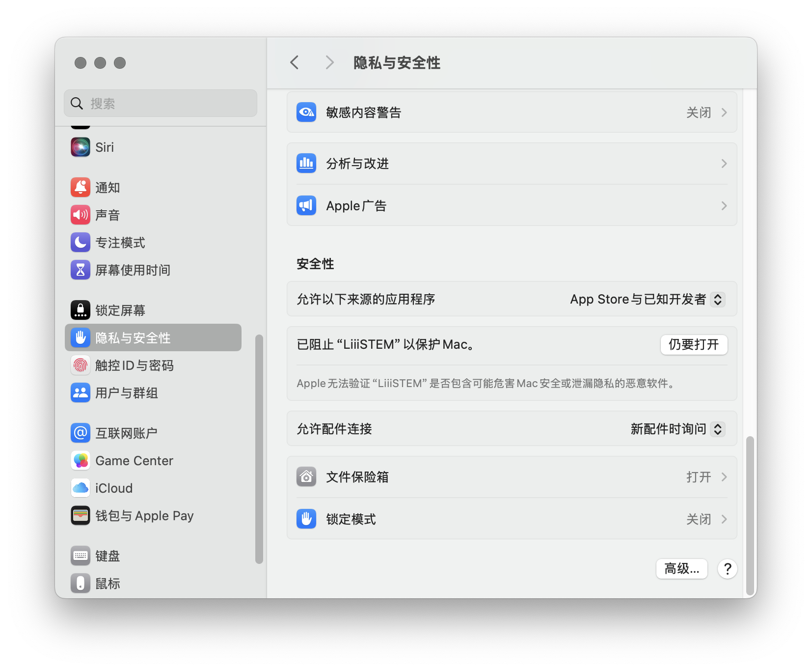812x671 pixels.
Task: Select the 声音 speaker icon
Action: tap(81, 215)
